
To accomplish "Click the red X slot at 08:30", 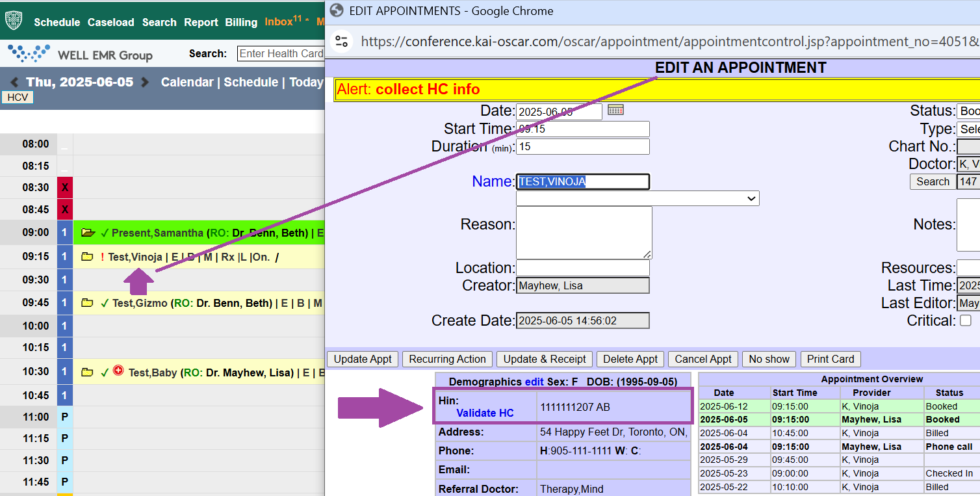I will click(x=65, y=187).
